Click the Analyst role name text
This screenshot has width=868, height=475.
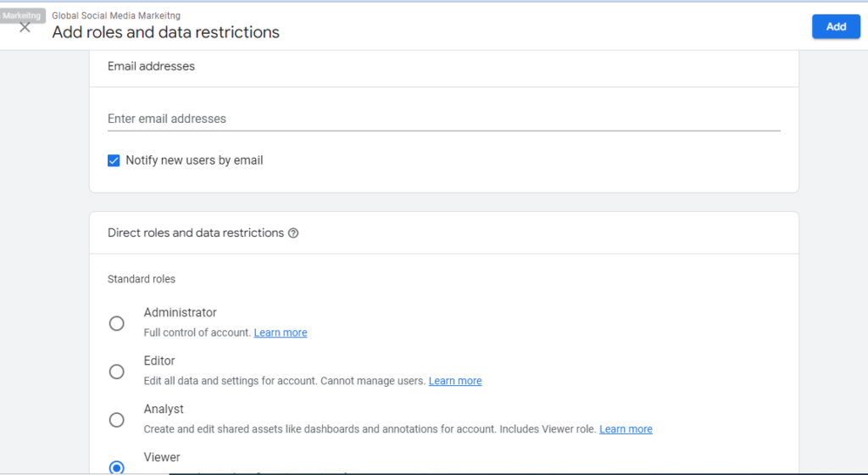164,409
